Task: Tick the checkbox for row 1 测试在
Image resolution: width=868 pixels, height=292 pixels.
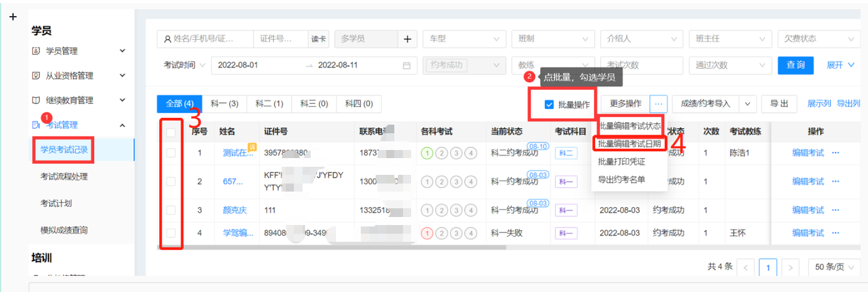Action: click(x=170, y=153)
